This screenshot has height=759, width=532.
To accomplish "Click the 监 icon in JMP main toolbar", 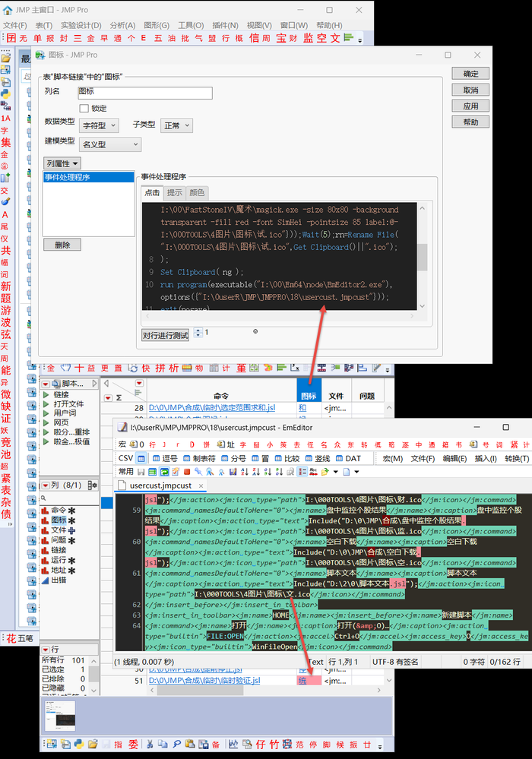I will (308, 38).
